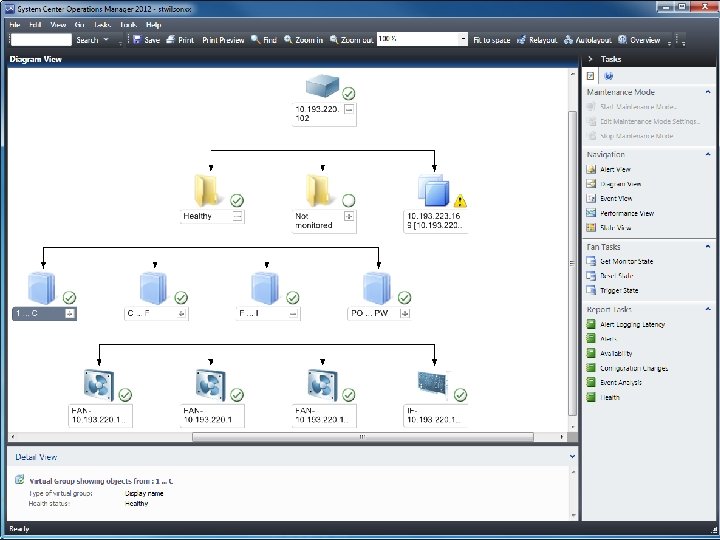
Task: Select the C ... F group icon
Action: pos(153,288)
